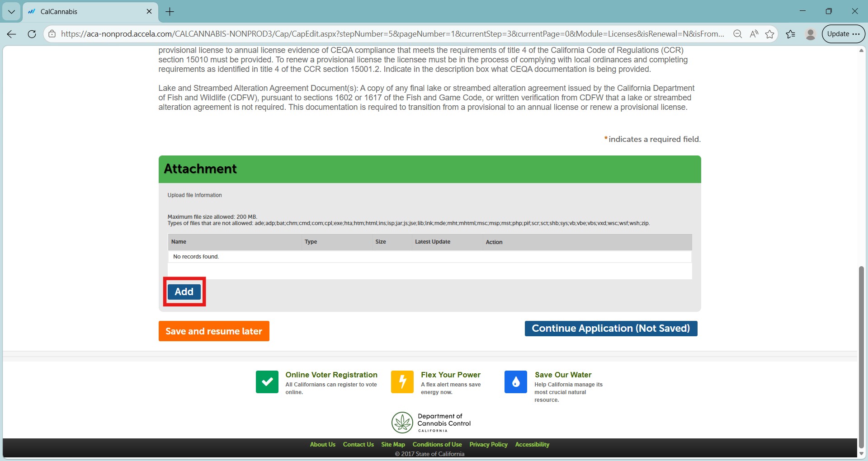Click the page vertical scrollbar thumb
This screenshot has height=461, width=868.
click(x=861, y=357)
